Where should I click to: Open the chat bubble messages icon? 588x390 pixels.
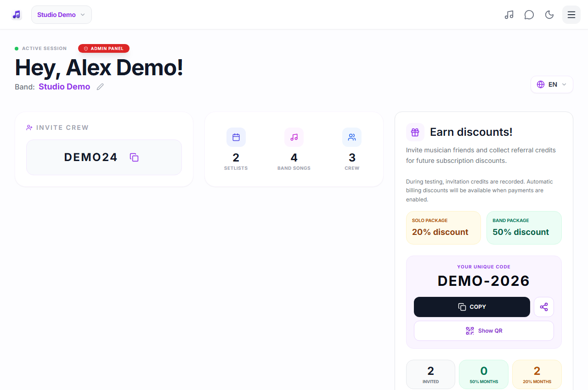(529, 15)
